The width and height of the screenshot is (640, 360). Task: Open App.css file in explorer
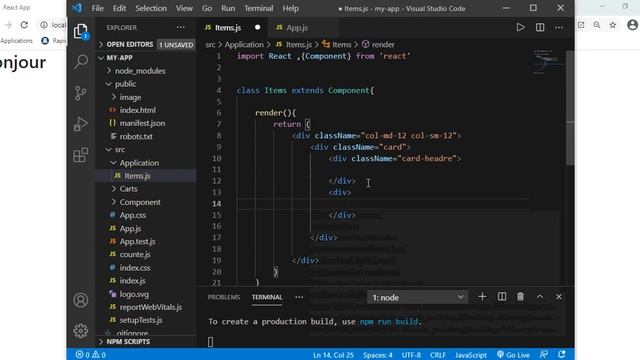coord(133,215)
